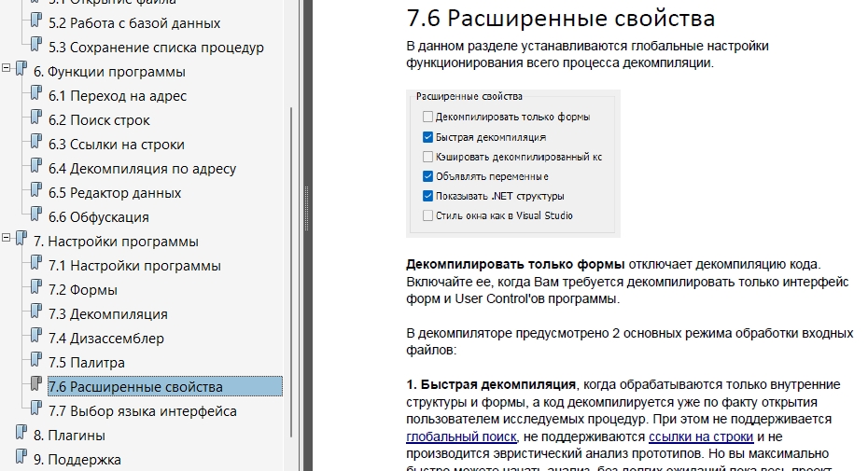Open chapter 9. Поддержка
This screenshot has height=471, width=868.
[x=77, y=460]
